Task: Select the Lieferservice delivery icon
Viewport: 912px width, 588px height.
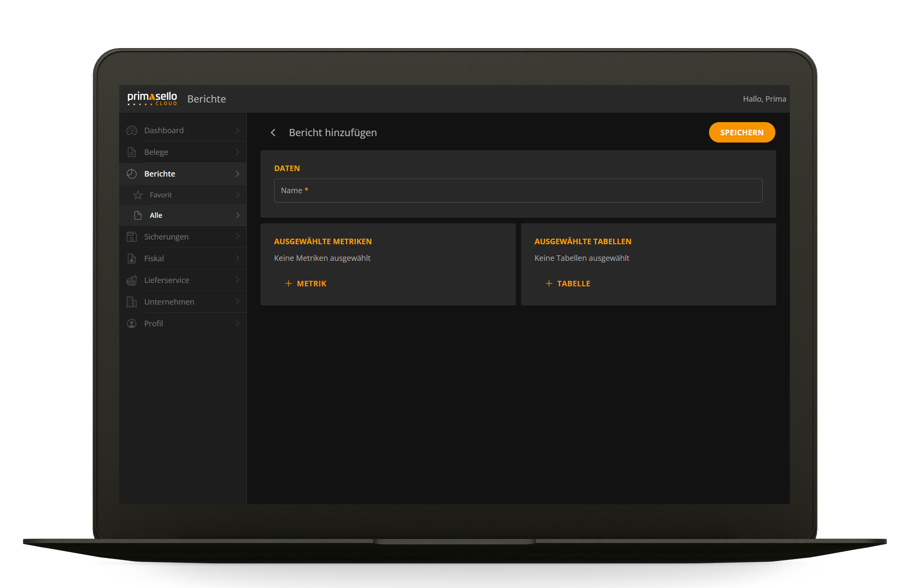Action: (131, 280)
